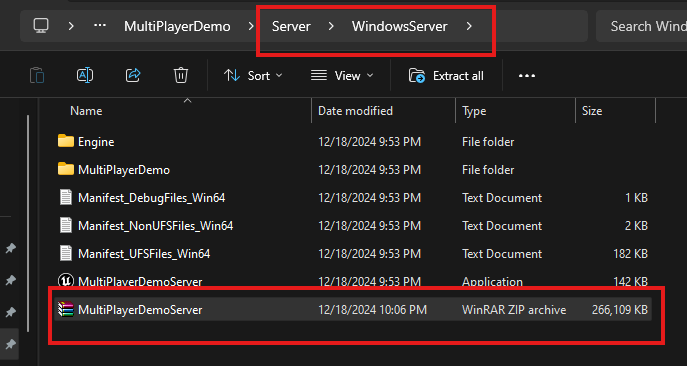Expand the chevron after WindowsServer in path
Screen dimensions: 687x366
tap(469, 26)
